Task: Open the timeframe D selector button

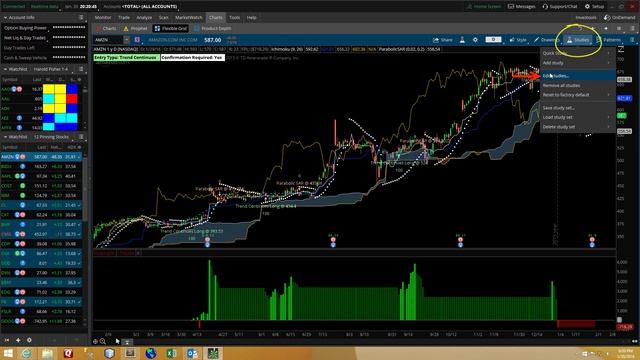Action: coord(493,40)
